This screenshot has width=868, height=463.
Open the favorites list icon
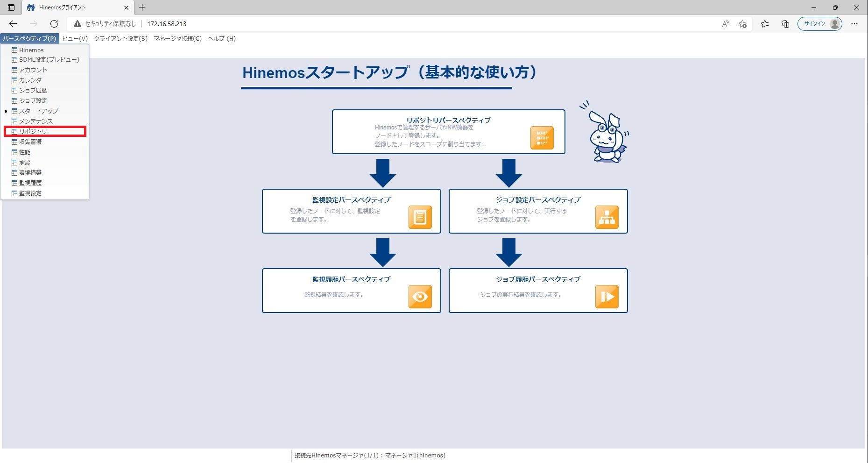[764, 23]
